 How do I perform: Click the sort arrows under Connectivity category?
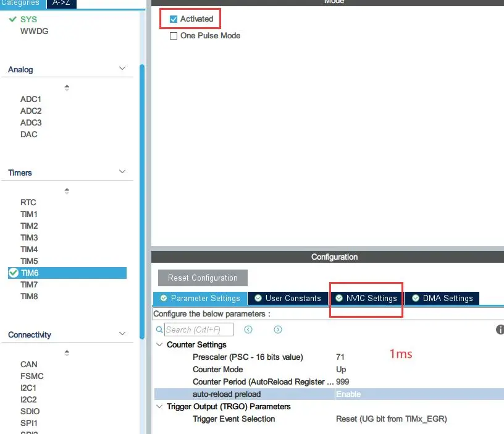click(x=67, y=352)
